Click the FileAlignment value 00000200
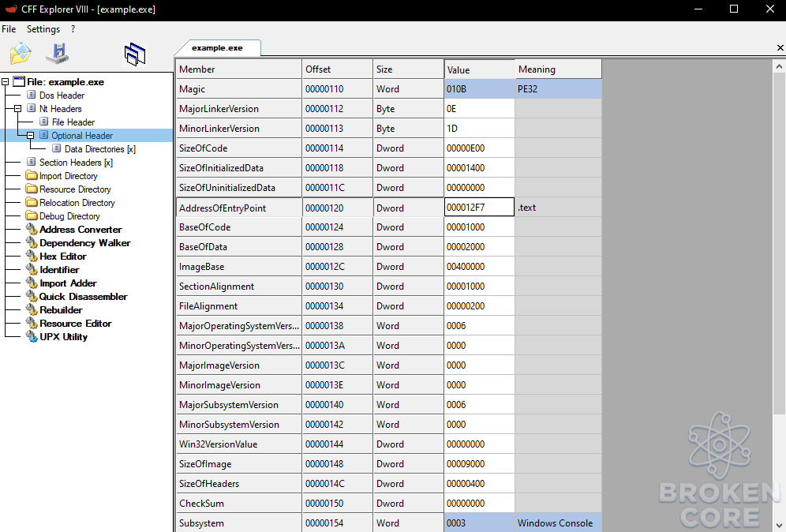 tap(479, 306)
